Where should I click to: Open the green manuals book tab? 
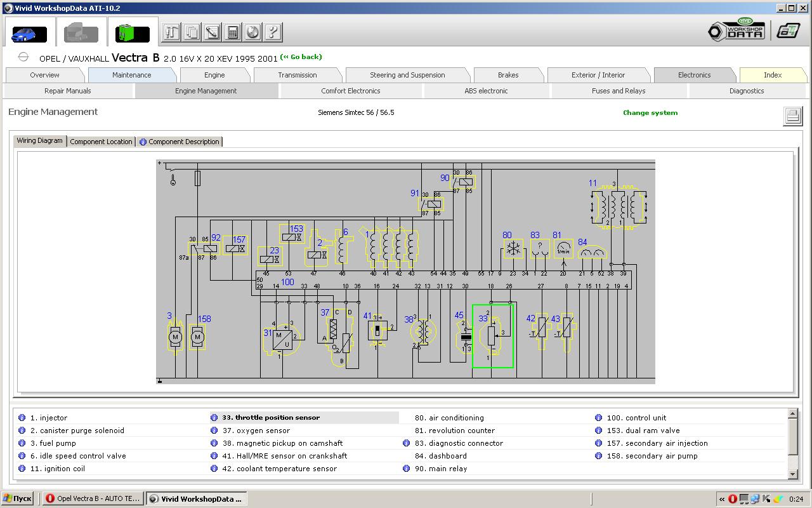[x=133, y=32]
